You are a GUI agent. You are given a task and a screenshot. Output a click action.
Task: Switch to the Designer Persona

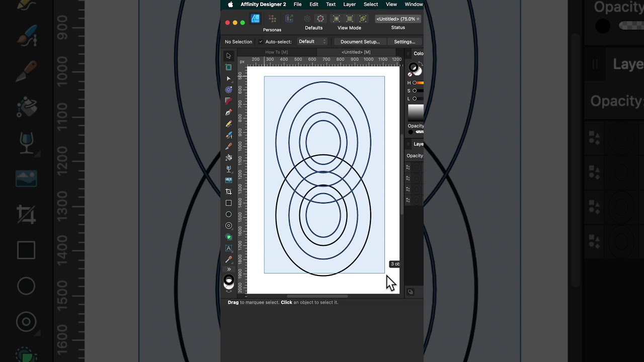click(x=256, y=19)
